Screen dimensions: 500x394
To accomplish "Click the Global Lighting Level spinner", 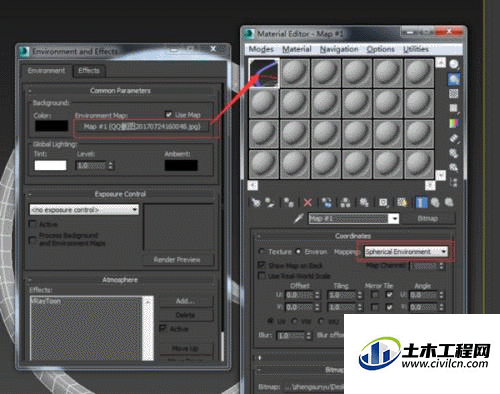I will point(111,165).
